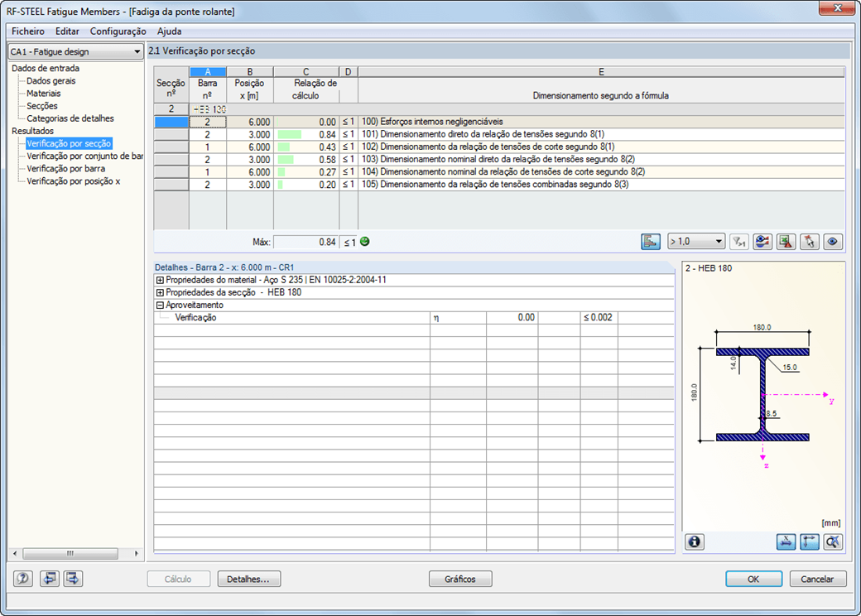Click the Máx value field showing 0.84
This screenshot has height=616, width=861.
pyautogui.click(x=305, y=242)
